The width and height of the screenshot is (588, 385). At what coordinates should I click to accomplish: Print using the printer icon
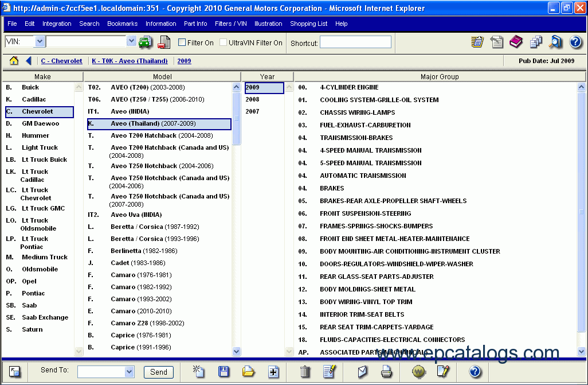(386, 372)
